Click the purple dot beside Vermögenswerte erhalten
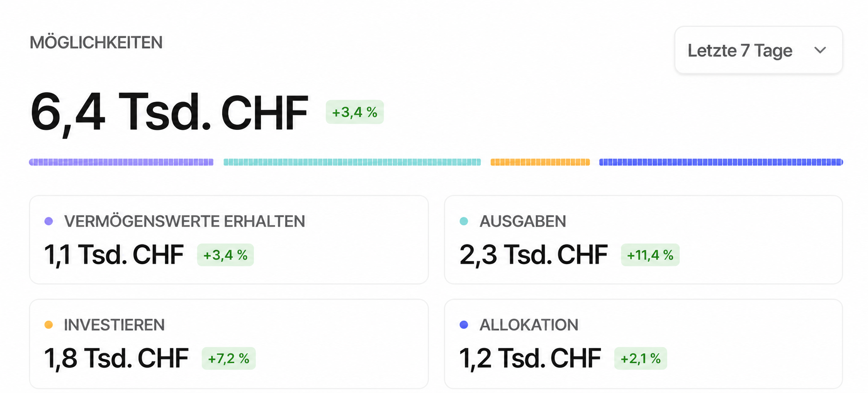Image resolution: width=868 pixels, height=393 pixels. 48,221
